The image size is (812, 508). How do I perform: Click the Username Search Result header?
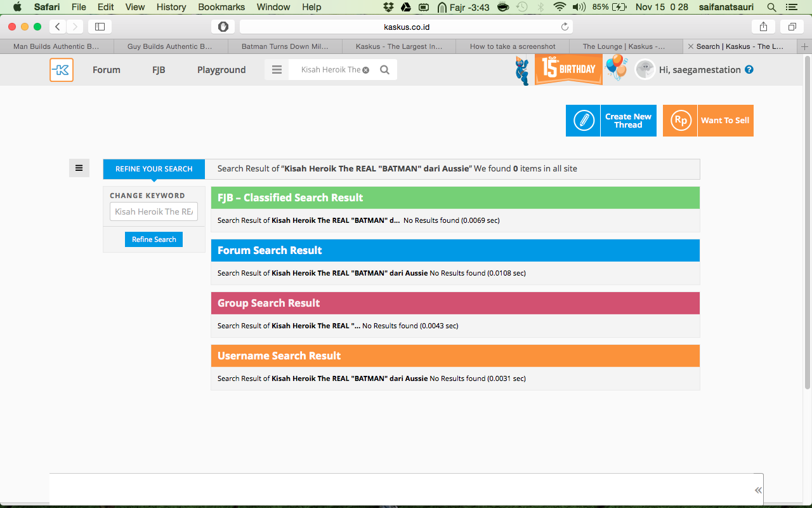(x=455, y=356)
